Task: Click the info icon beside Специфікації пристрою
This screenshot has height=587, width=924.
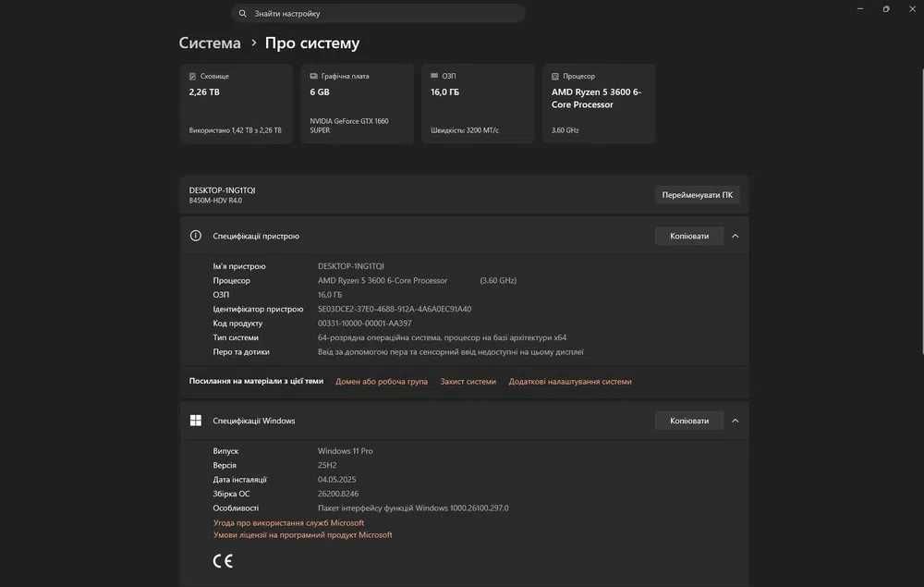Action: coord(196,236)
